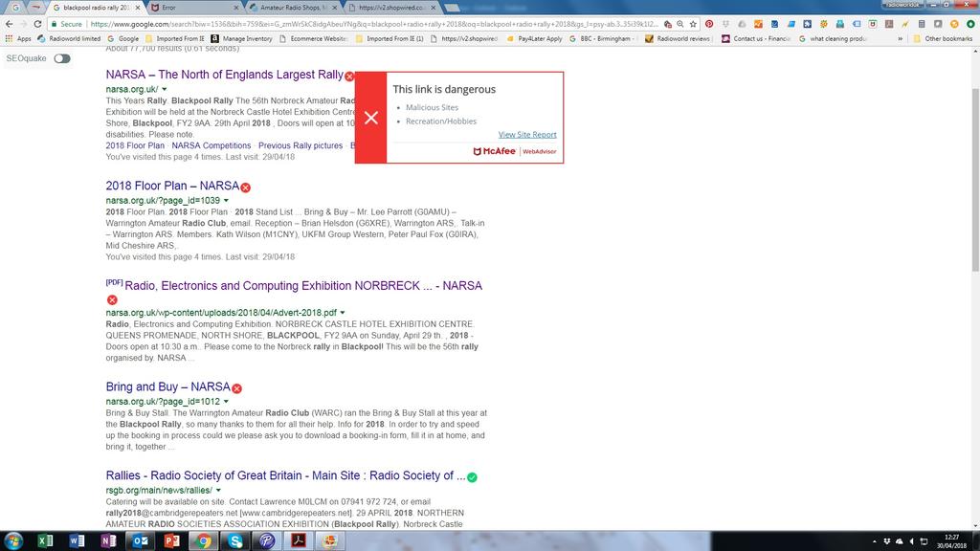Click the taskbar clock showing 12:27
The height and width of the screenshot is (551, 980).
click(951, 541)
